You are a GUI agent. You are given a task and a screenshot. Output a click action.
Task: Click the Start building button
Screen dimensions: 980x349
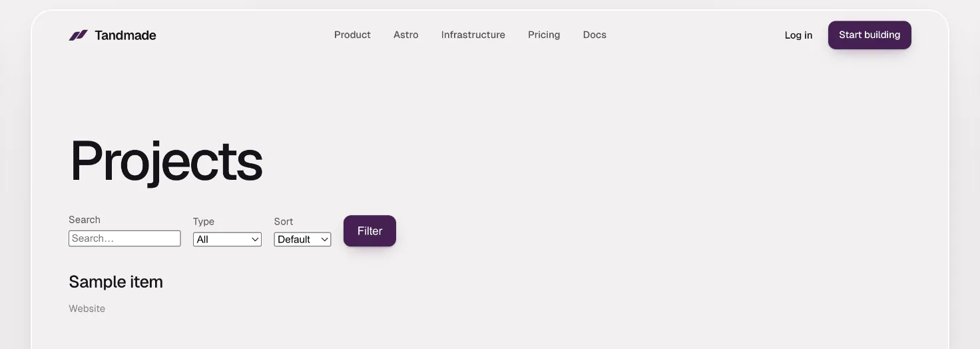[869, 35]
